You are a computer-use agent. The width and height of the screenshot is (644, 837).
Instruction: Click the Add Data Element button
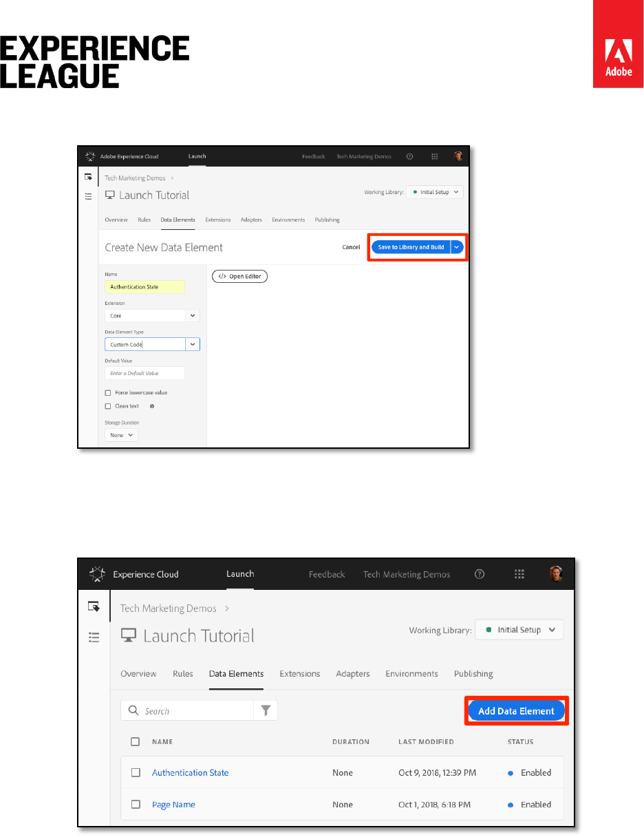click(x=516, y=711)
